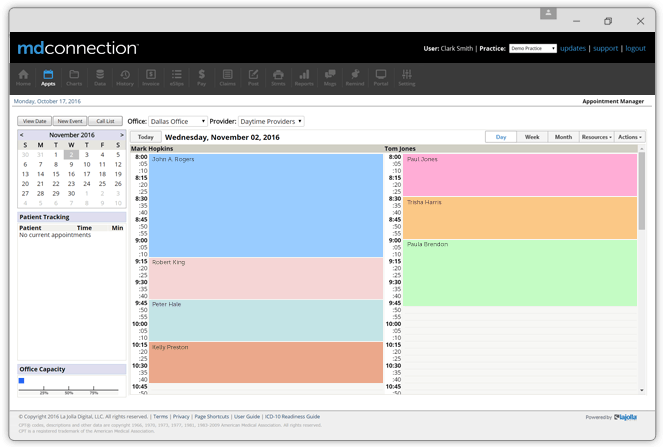The height and width of the screenshot is (447, 663).
Task: Open the support link
Action: pyautogui.click(x=605, y=48)
